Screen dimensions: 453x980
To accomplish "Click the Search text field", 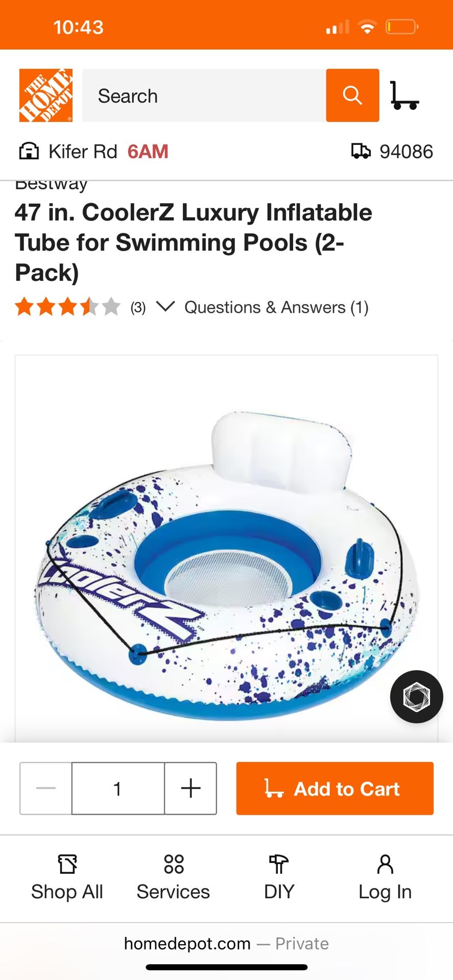I will pos(204,95).
